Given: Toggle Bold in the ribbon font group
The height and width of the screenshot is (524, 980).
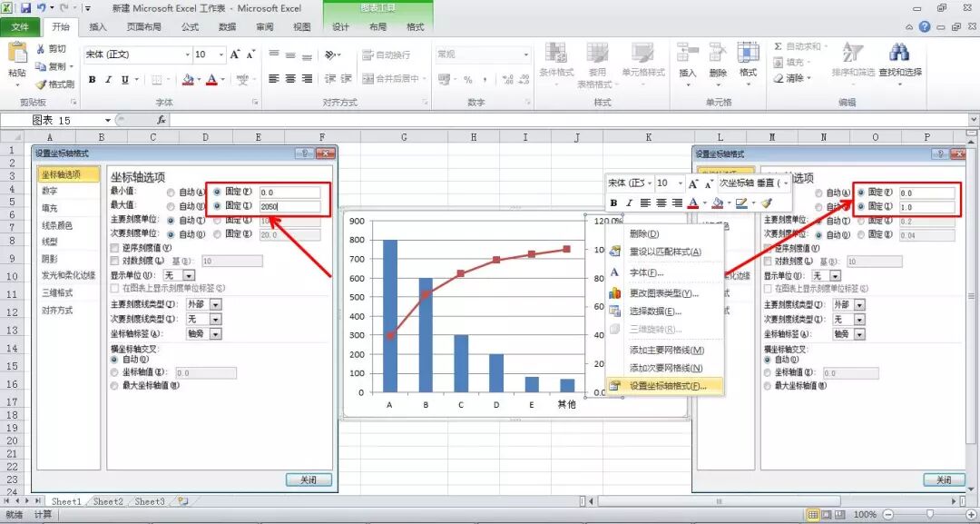Looking at the screenshot, I should 92,79.
